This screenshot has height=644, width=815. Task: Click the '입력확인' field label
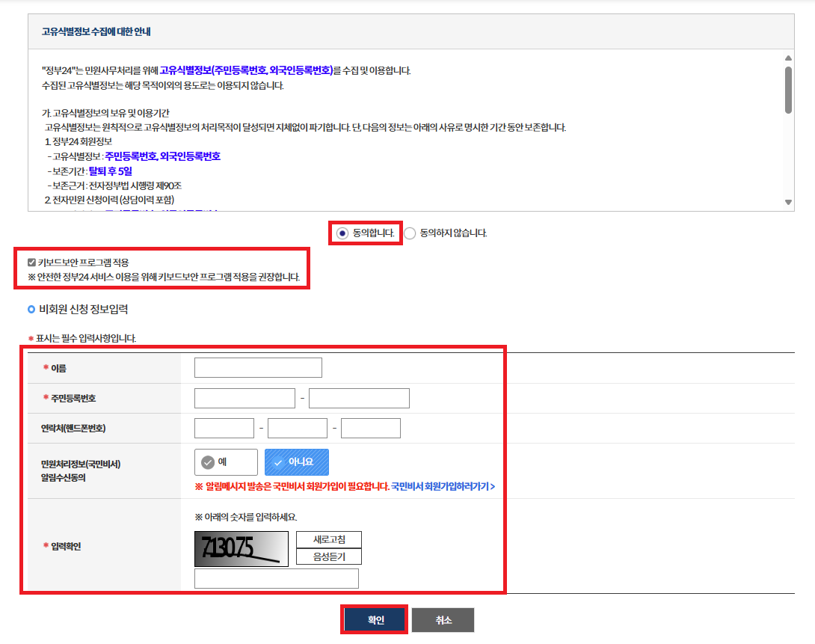(x=66, y=546)
